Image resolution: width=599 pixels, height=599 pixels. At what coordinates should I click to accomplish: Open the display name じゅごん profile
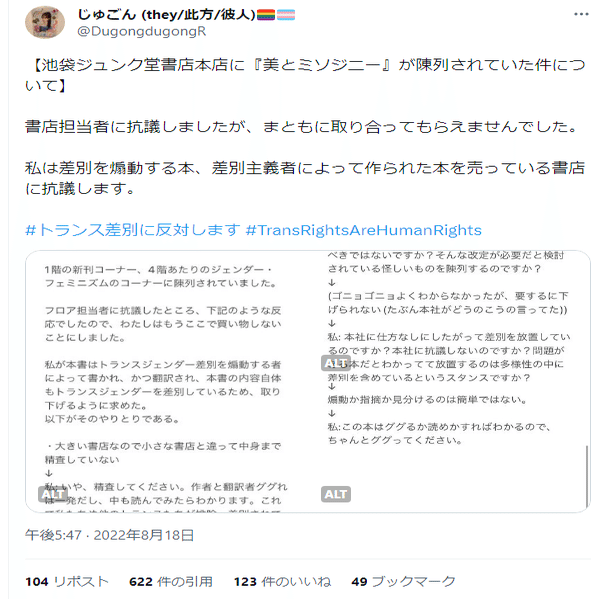click(x=166, y=15)
